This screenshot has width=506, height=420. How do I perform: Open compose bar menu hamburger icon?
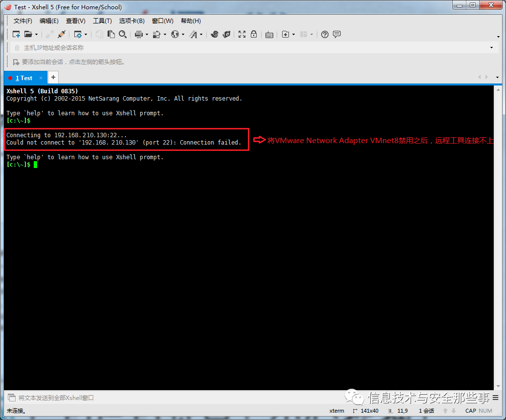496,398
